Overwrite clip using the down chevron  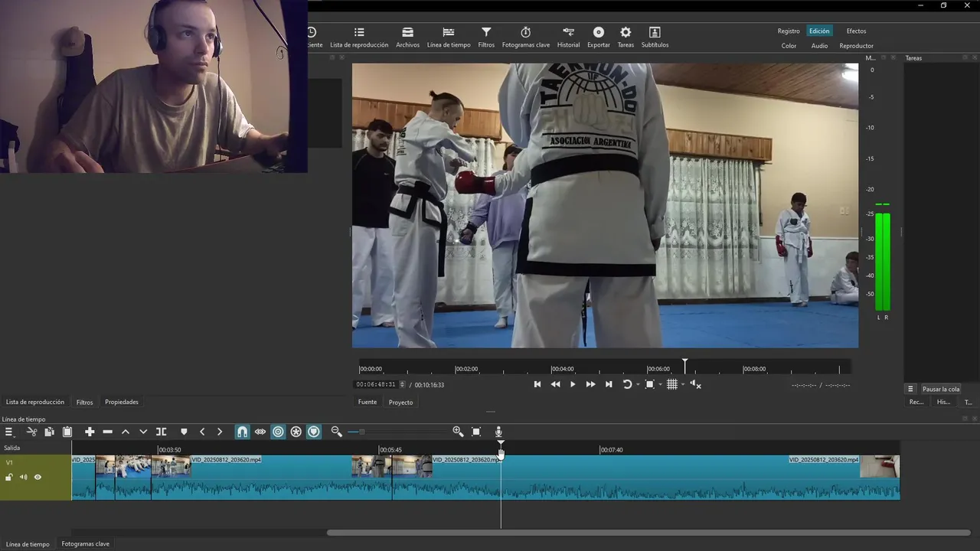click(143, 432)
